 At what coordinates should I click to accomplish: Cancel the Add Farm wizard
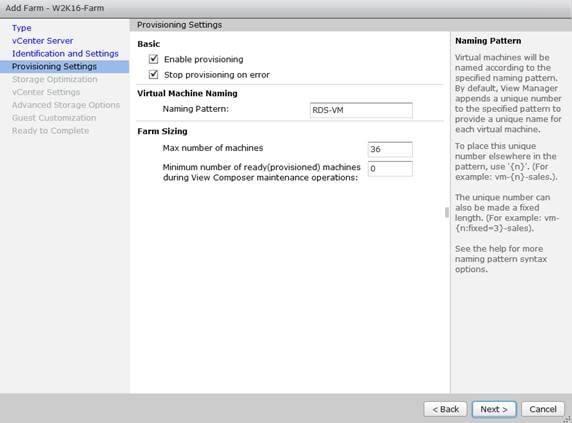543,409
